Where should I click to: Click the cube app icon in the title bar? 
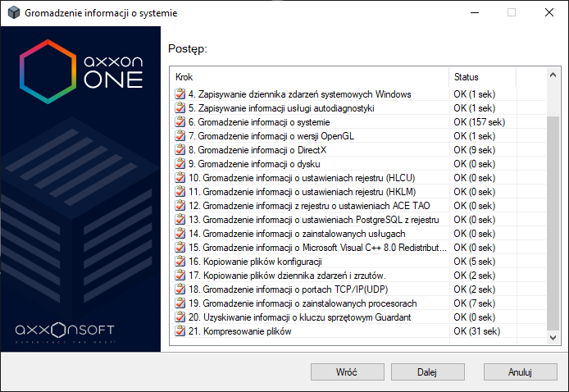[x=13, y=12]
